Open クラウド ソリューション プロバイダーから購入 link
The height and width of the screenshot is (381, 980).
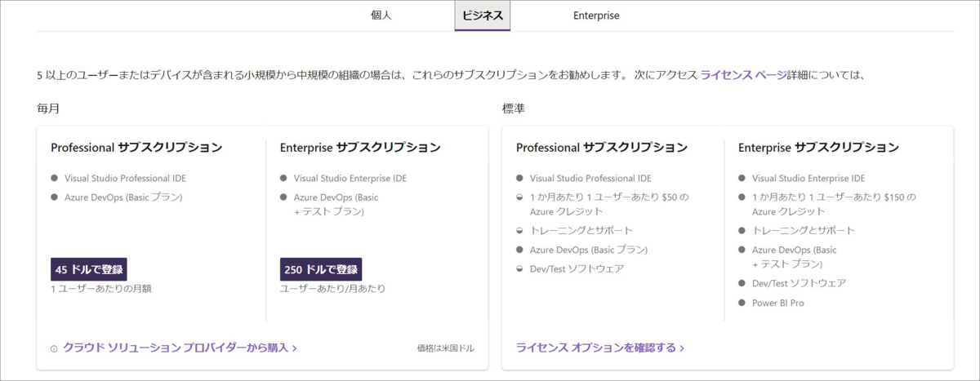(x=180, y=348)
